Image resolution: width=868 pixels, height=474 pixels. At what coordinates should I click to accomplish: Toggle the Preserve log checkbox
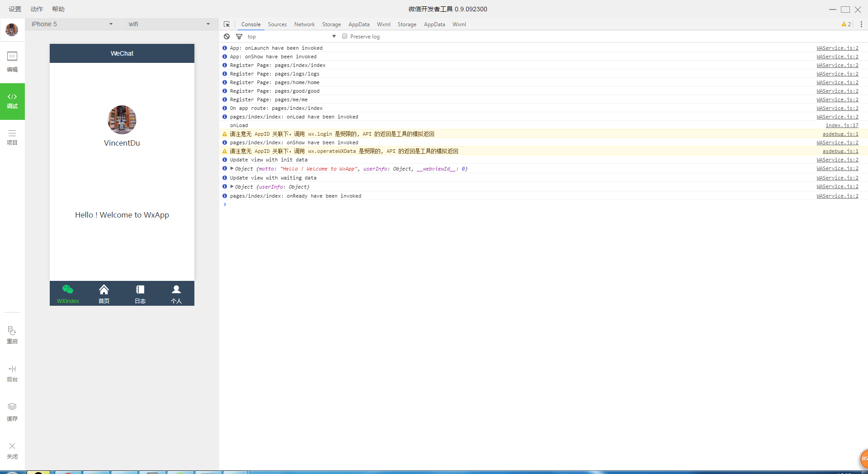pos(345,36)
